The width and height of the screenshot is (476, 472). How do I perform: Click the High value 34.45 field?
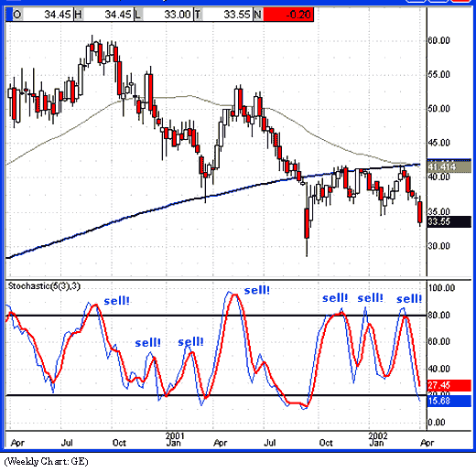108,15
